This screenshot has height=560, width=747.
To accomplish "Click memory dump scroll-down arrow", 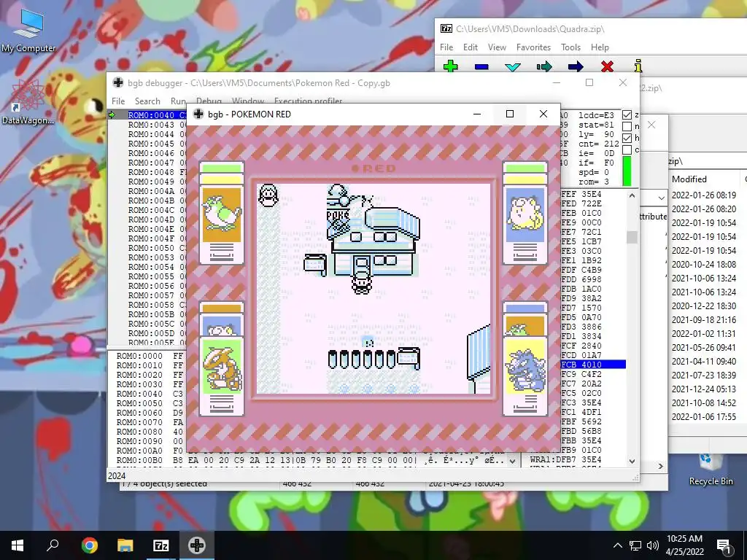I will 512,461.
